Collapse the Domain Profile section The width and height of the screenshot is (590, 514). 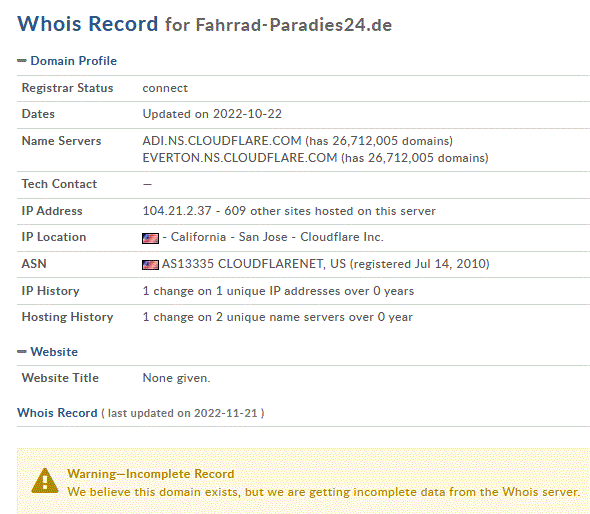pos(21,61)
